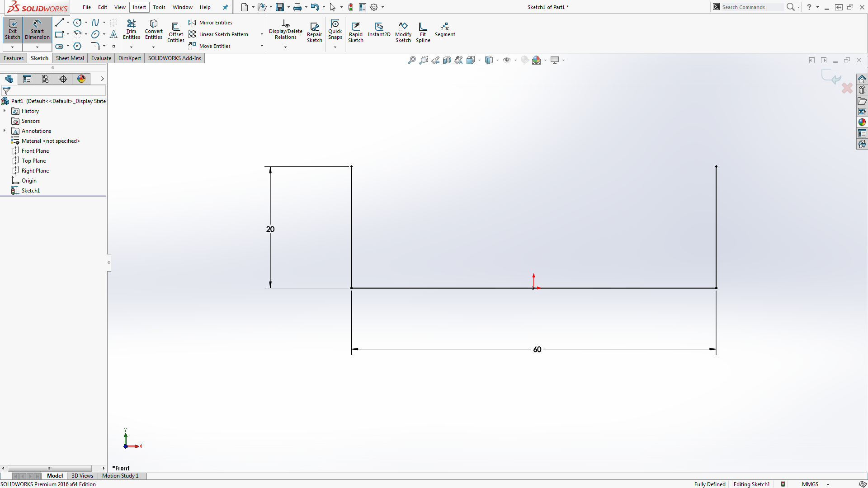Expand the Linear Sketch Pattern dropdown
The width and height of the screenshot is (868, 488).
(261, 34)
